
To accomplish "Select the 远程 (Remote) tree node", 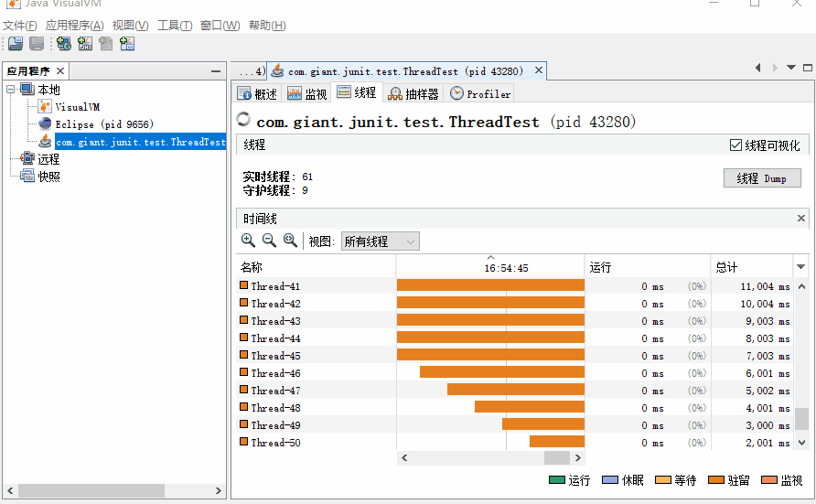I will pos(48,159).
